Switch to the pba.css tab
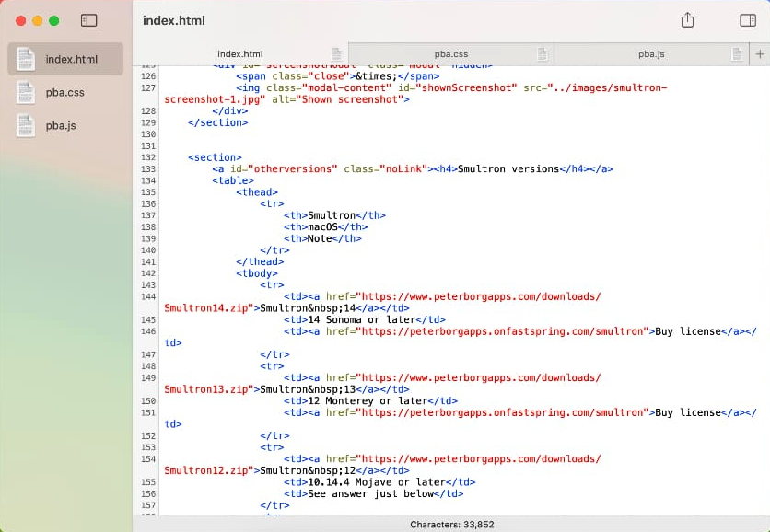Screen dimensions: 770x532 pos(451,54)
